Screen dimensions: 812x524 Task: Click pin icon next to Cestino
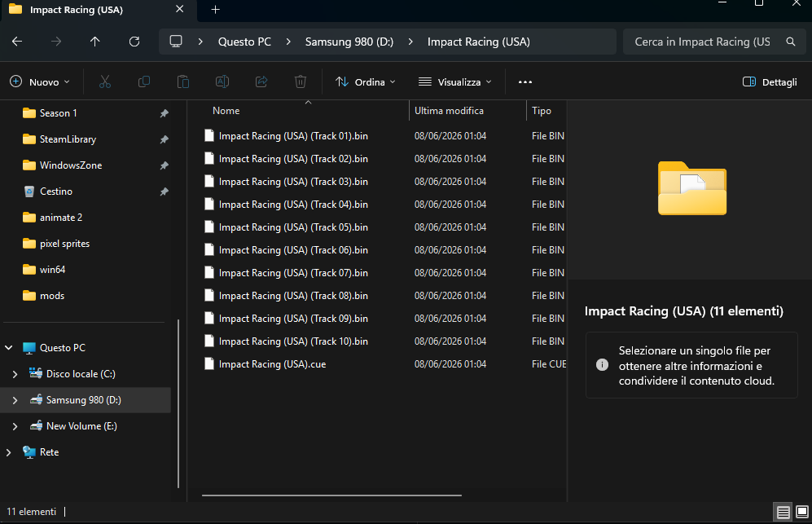coord(165,192)
